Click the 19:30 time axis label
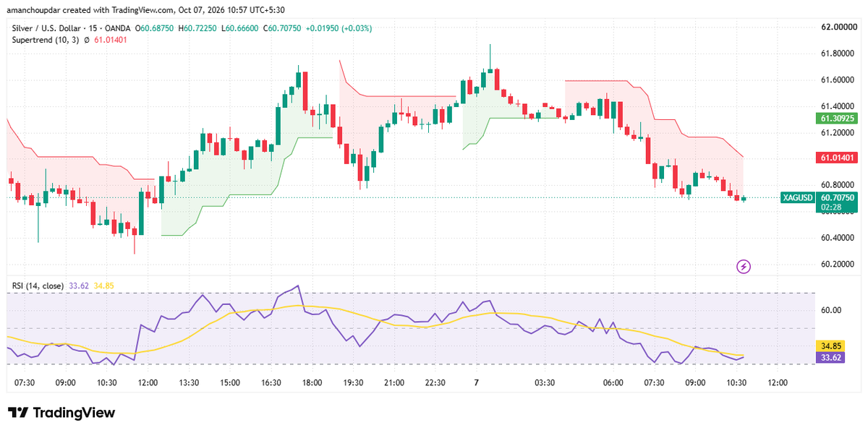 [353, 382]
